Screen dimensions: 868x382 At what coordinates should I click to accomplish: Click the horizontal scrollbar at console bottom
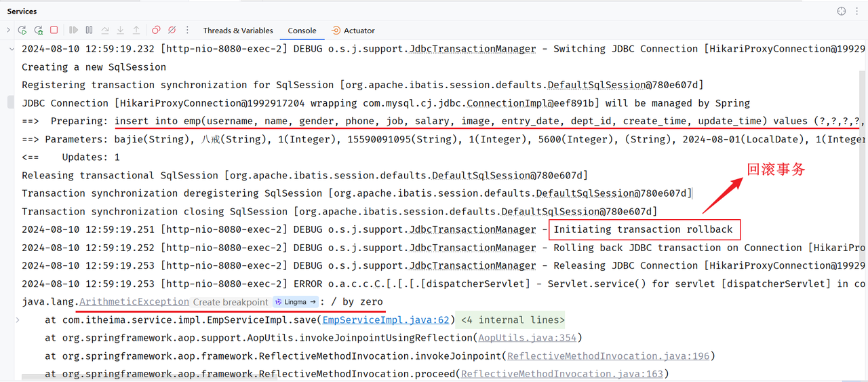[x=102, y=377]
